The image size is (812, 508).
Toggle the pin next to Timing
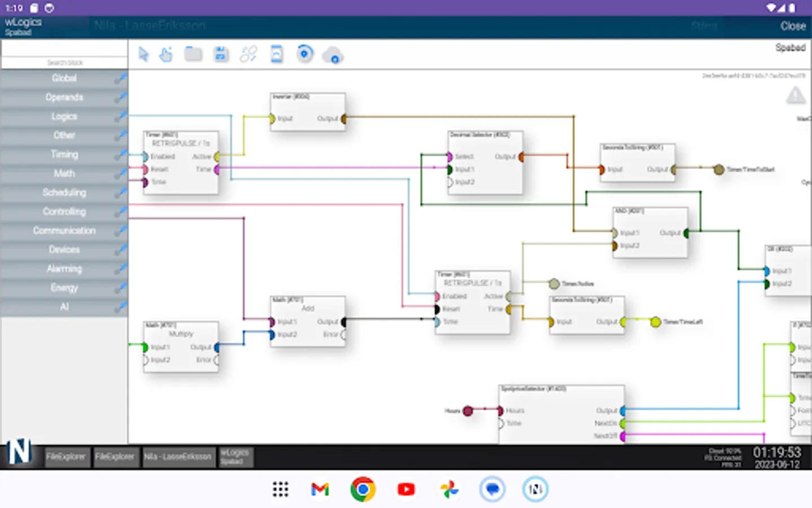coord(120,155)
